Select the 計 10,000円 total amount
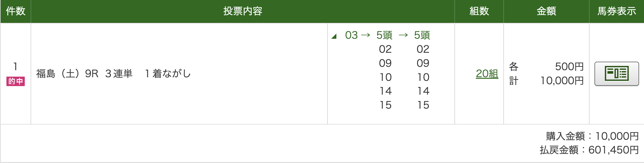Image resolution: width=644 pixels, height=163 pixels. [x=562, y=81]
